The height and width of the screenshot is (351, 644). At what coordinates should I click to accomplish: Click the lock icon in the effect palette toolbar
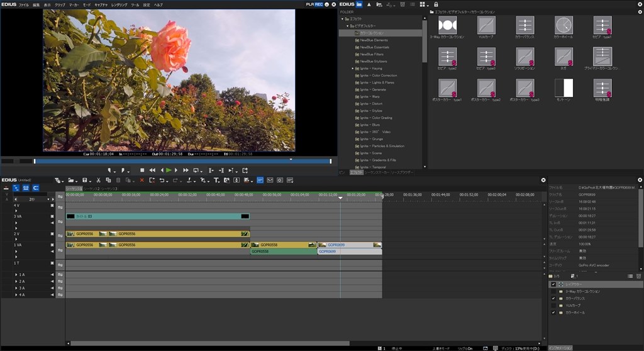pyautogui.click(x=436, y=4)
